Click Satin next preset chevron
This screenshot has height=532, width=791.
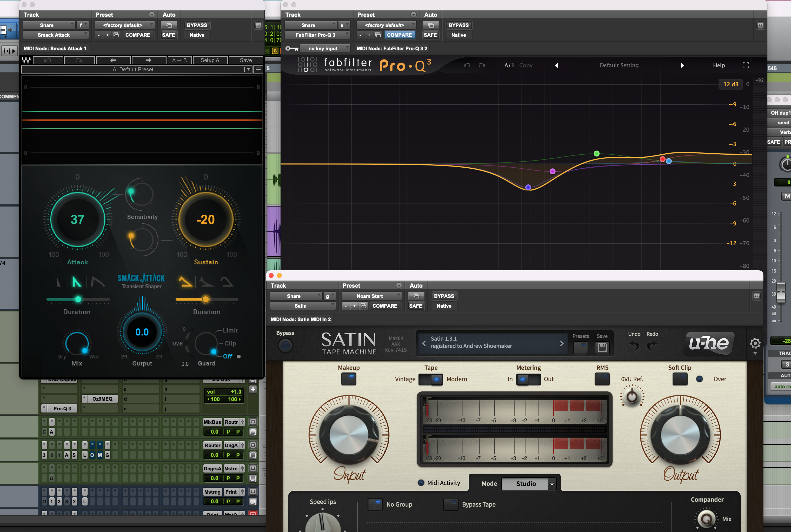click(562, 343)
